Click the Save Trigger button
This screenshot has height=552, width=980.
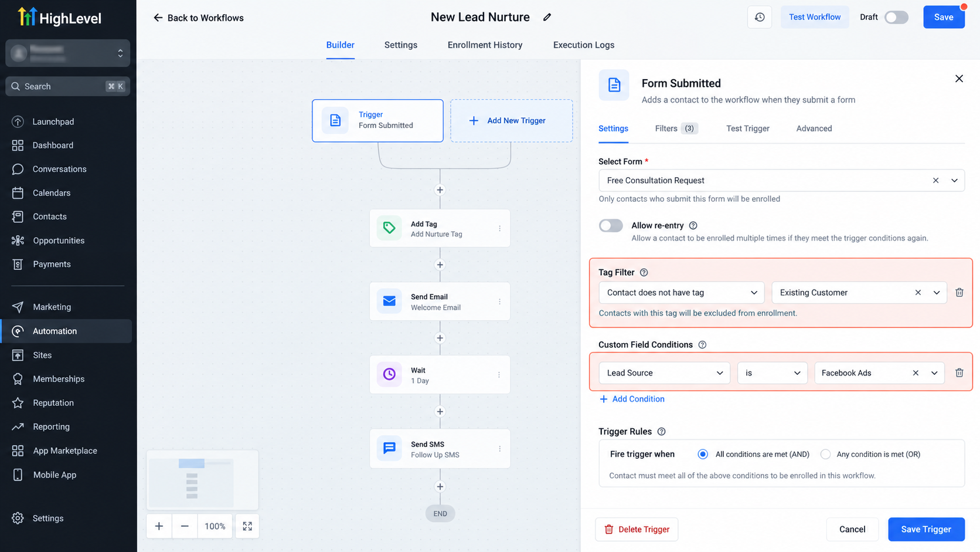[x=926, y=529]
